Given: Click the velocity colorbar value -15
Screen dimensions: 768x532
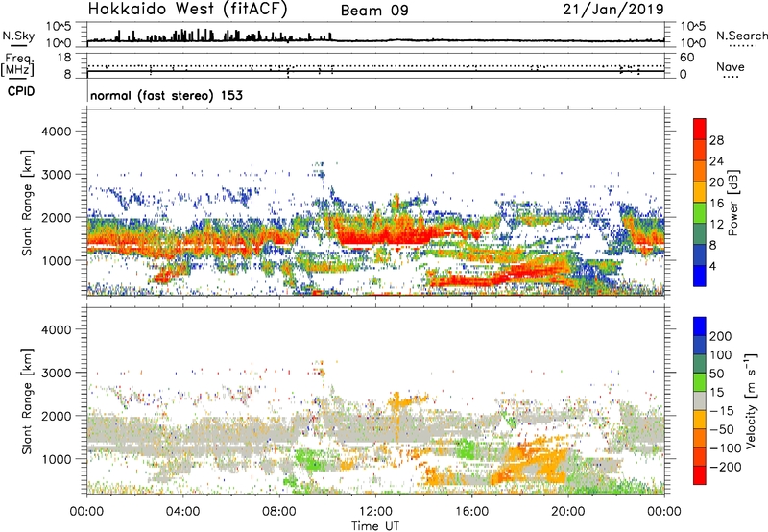Looking at the screenshot, I should (722, 411).
